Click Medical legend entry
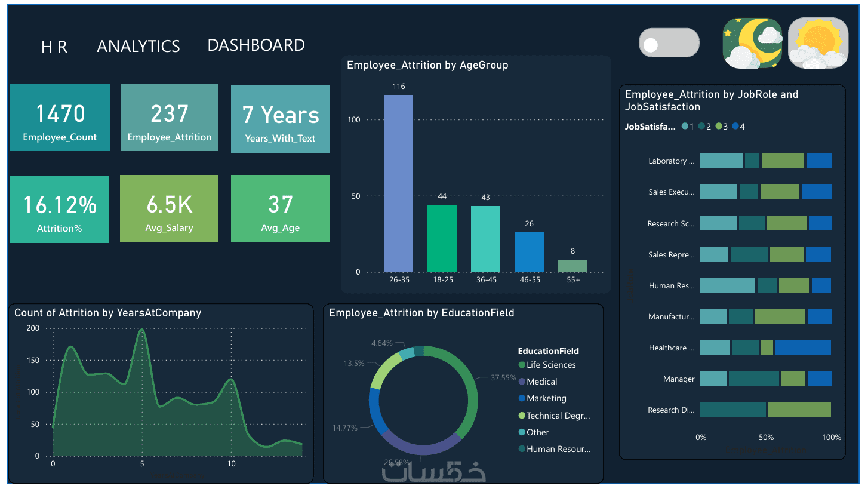 [538, 382]
